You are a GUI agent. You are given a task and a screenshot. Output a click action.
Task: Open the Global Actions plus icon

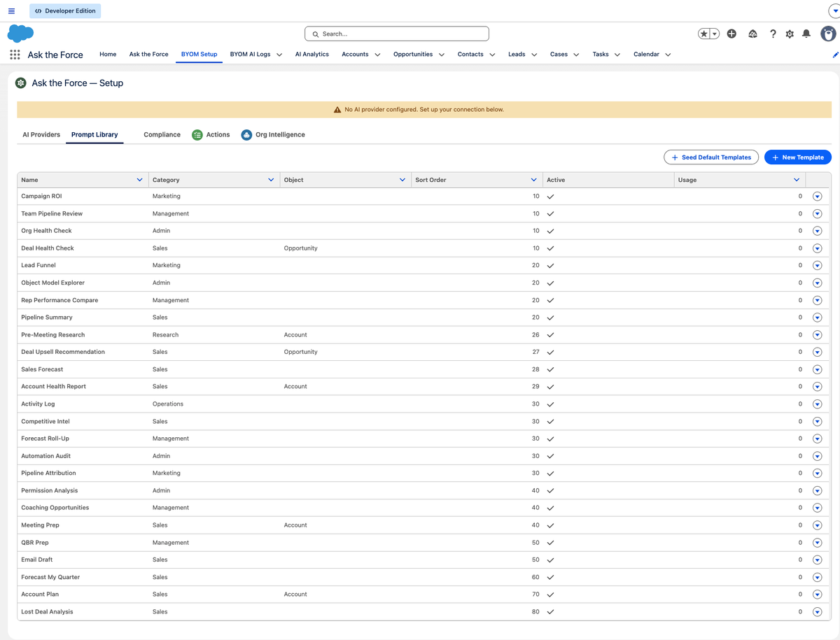(x=731, y=34)
